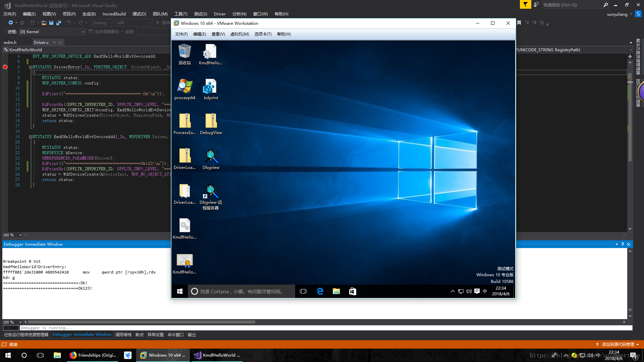Open File Explorer from VM taskbar
This screenshot has height=362, width=644.
(336, 291)
